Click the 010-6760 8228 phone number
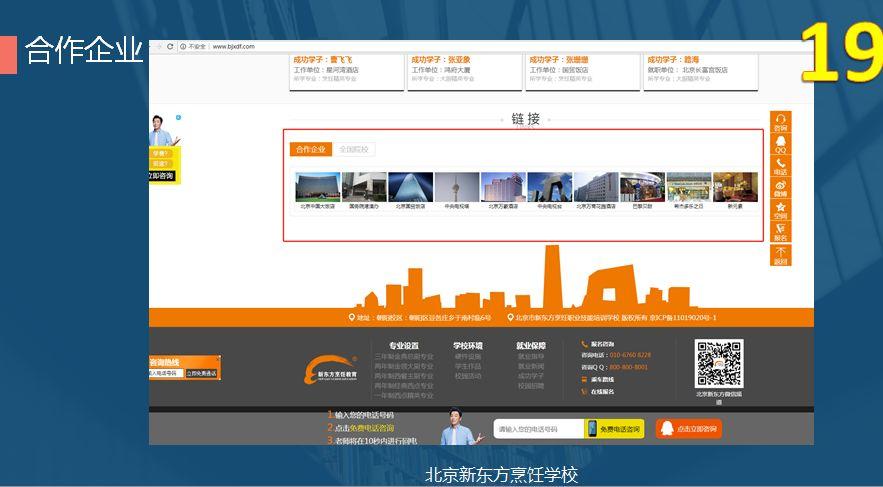883x487 pixels. click(630, 355)
